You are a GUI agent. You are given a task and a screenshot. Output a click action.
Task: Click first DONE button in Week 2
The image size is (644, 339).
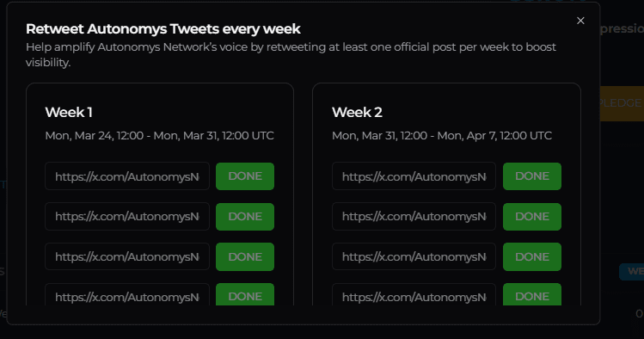(x=532, y=176)
